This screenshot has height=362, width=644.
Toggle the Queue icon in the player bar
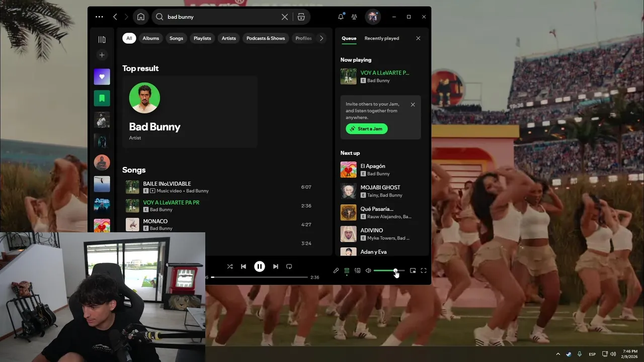click(347, 270)
